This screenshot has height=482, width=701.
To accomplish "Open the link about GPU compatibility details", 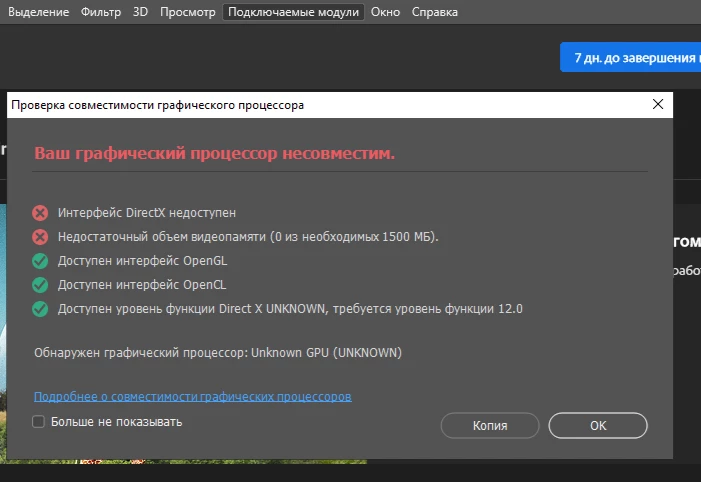I will point(193,397).
